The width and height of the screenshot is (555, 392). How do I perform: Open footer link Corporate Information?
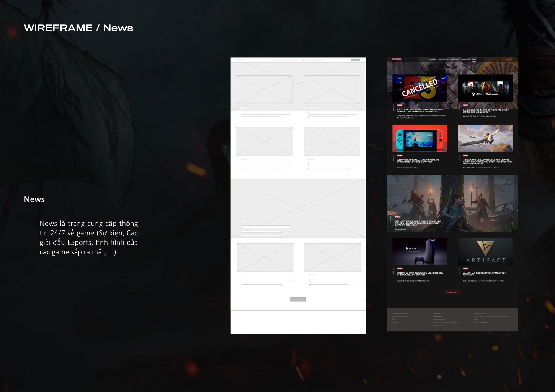(439, 320)
